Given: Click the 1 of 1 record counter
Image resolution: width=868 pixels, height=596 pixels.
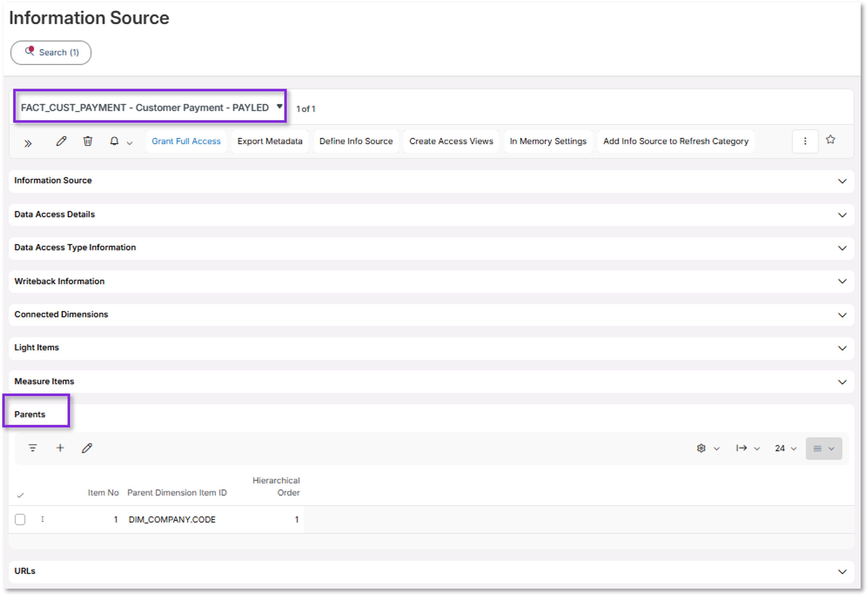Looking at the screenshot, I should tap(306, 109).
